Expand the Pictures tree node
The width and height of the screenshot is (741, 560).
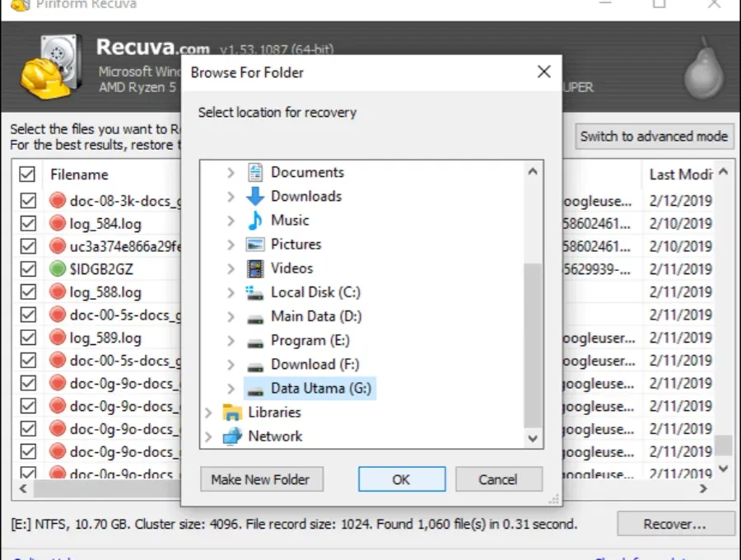coord(231,245)
